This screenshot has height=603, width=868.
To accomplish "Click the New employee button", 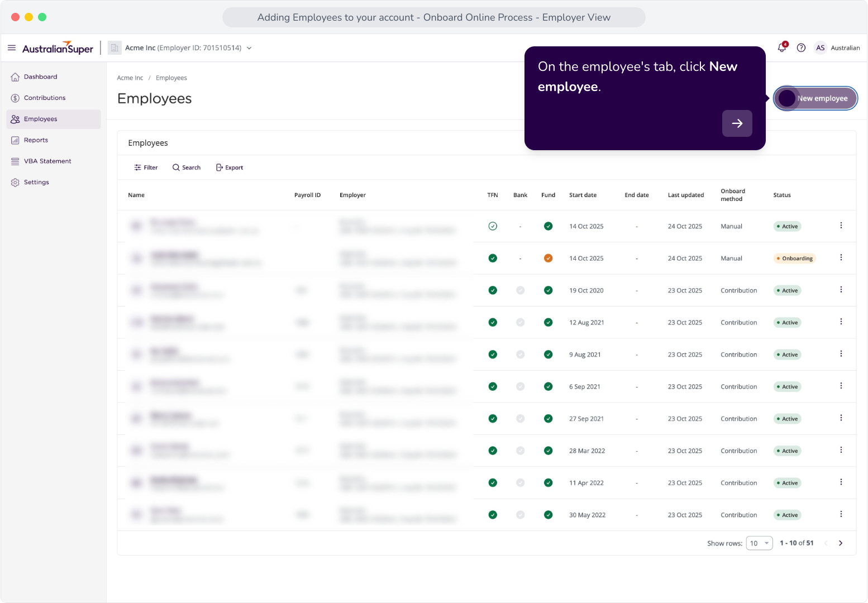I will (815, 98).
